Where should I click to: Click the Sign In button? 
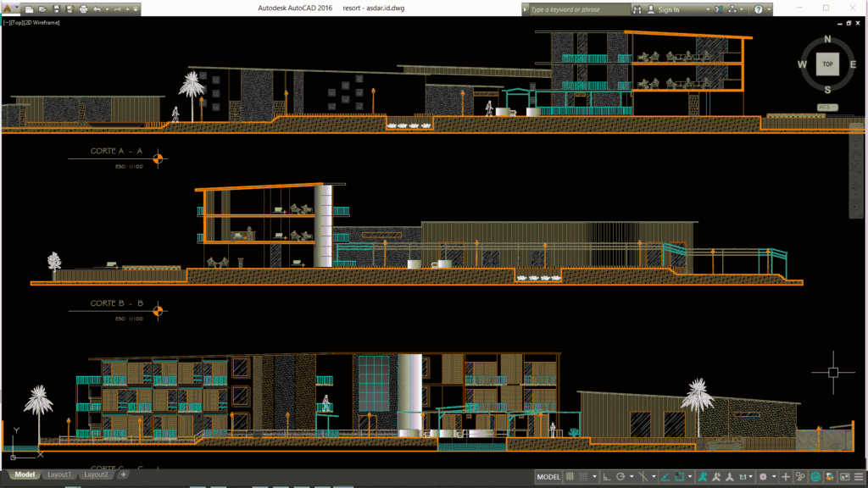(668, 9)
